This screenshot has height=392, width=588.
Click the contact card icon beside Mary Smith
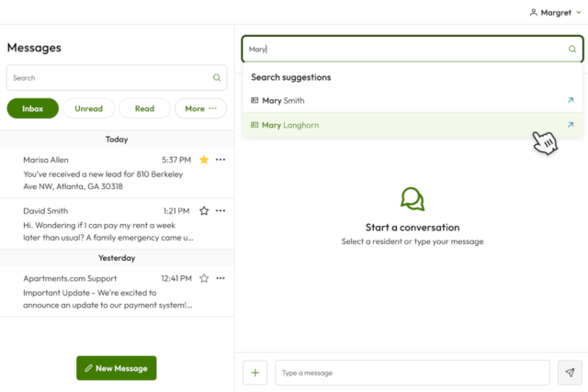pyautogui.click(x=254, y=100)
